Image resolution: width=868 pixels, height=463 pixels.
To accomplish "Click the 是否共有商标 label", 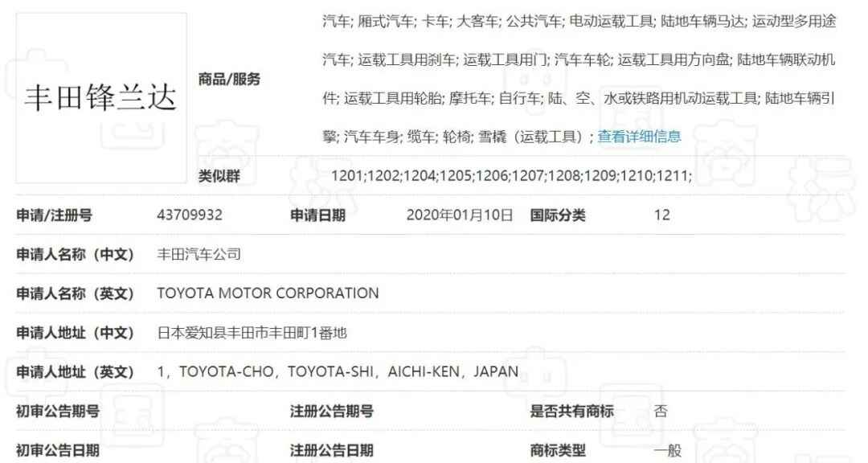I will [572, 411].
